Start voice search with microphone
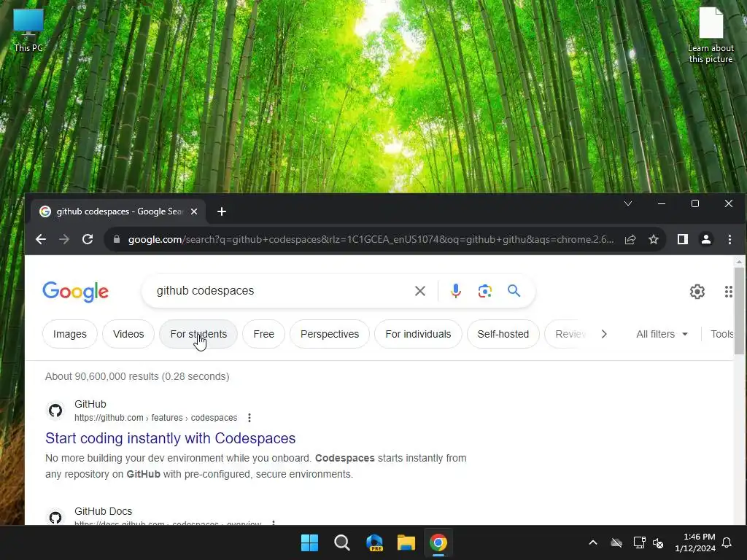Viewport: 747px width, 560px height. (456, 291)
